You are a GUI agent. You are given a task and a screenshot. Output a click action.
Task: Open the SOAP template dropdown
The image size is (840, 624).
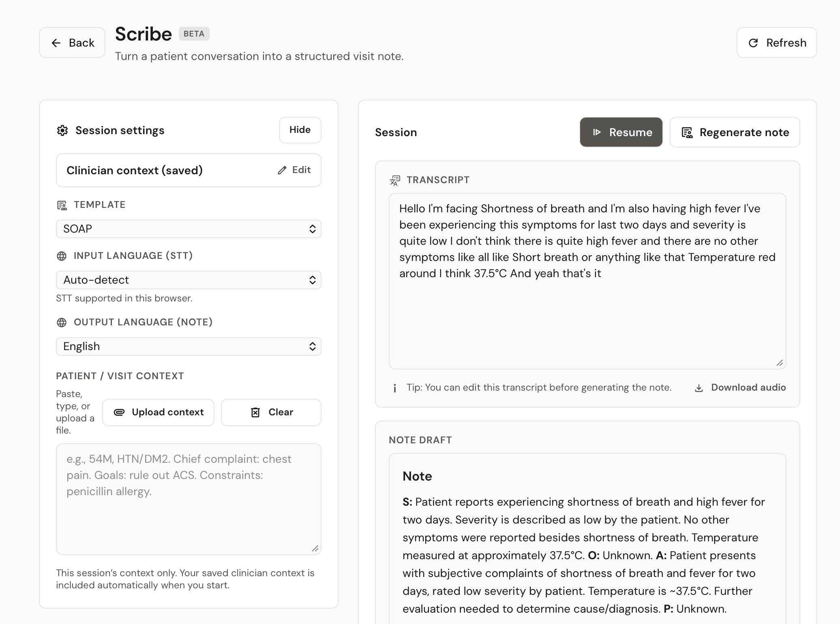189,229
